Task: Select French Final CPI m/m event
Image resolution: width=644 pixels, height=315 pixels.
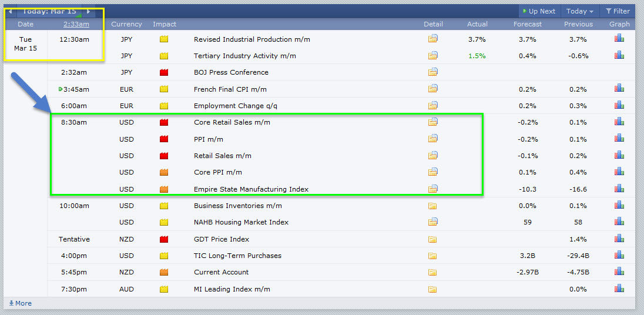Action: (x=230, y=89)
